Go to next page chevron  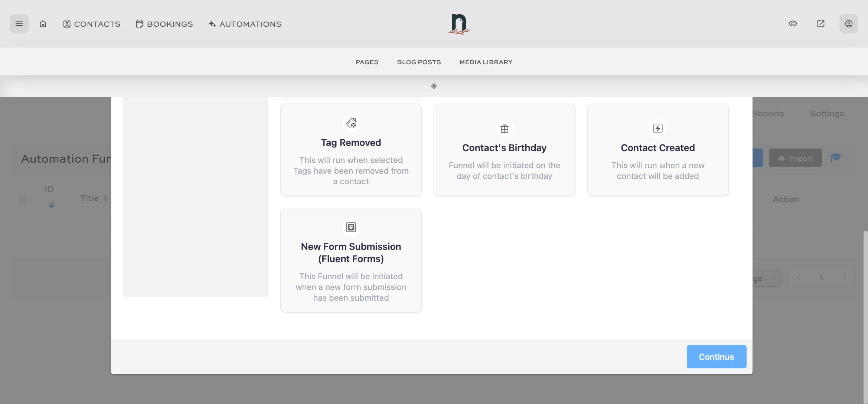844,277
